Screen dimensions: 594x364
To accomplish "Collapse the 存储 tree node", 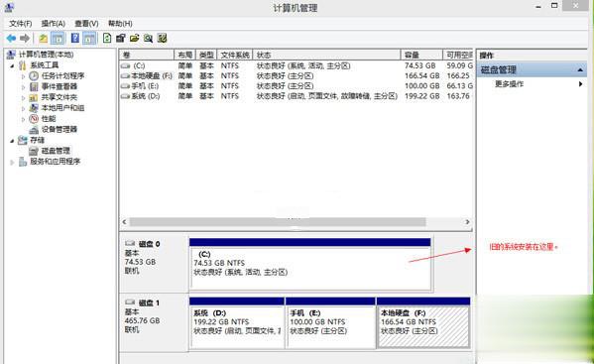I will point(12,141).
